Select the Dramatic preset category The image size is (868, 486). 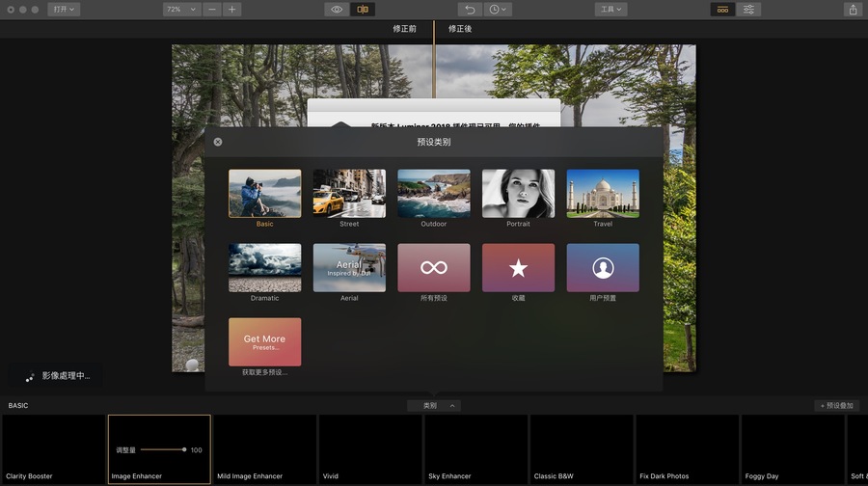click(x=264, y=267)
